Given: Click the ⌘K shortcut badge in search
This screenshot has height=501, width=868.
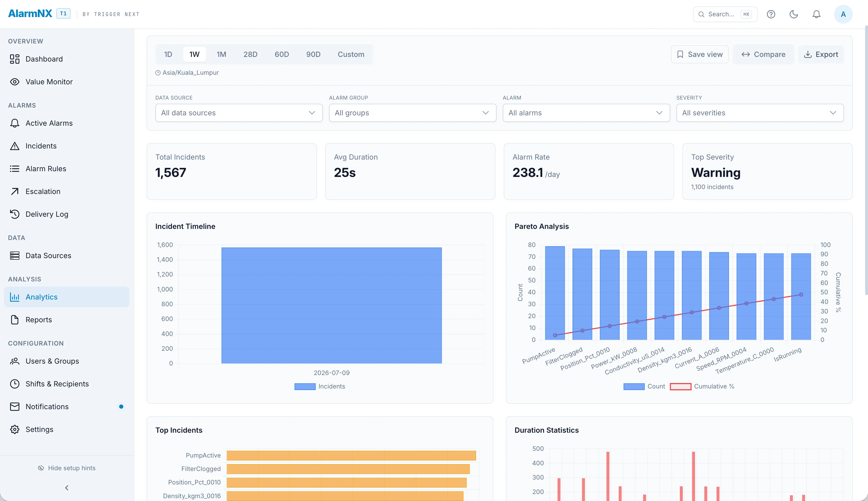Looking at the screenshot, I should [746, 14].
